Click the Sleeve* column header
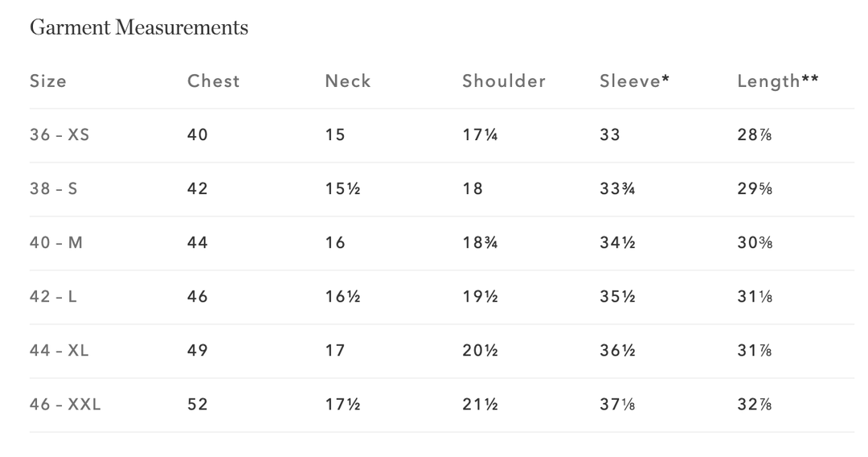Image resolution: width=868 pixels, height=457 pixels. [635, 81]
